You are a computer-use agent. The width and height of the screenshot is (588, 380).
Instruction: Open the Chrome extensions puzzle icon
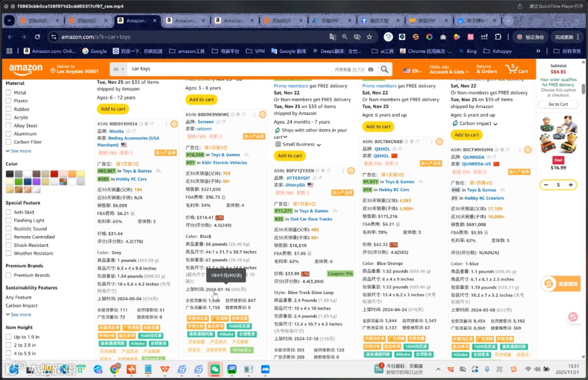498,37
